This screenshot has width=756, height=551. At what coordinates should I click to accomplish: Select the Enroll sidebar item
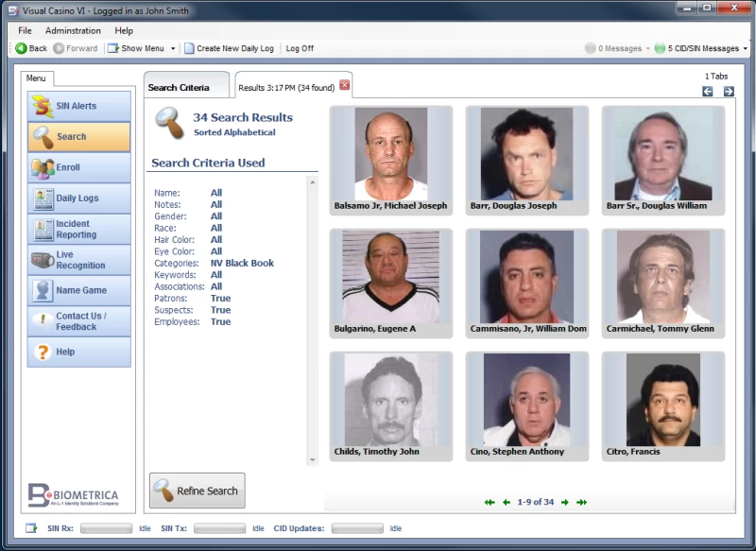tap(79, 167)
